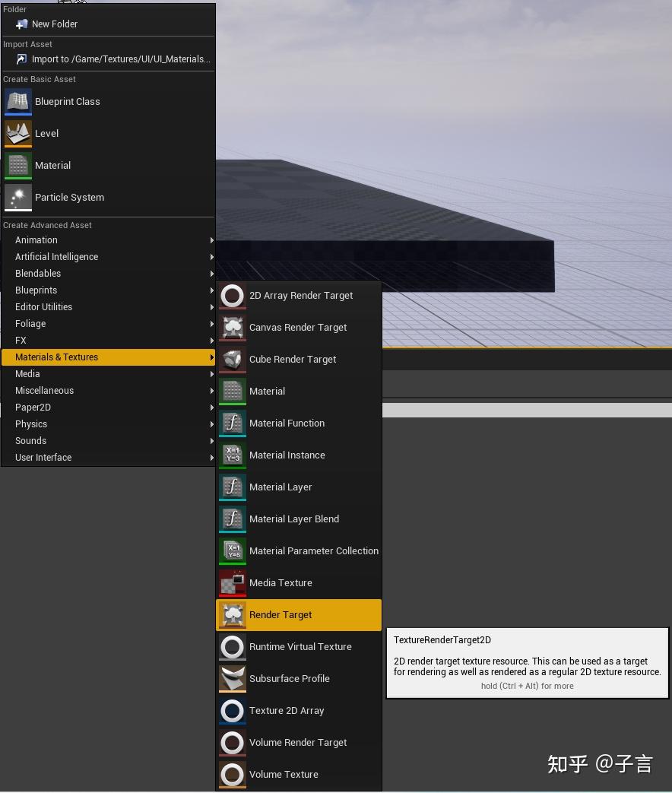Click the Material Parameter Collection icon
This screenshot has height=793, width=672.
tap(232, 550)
